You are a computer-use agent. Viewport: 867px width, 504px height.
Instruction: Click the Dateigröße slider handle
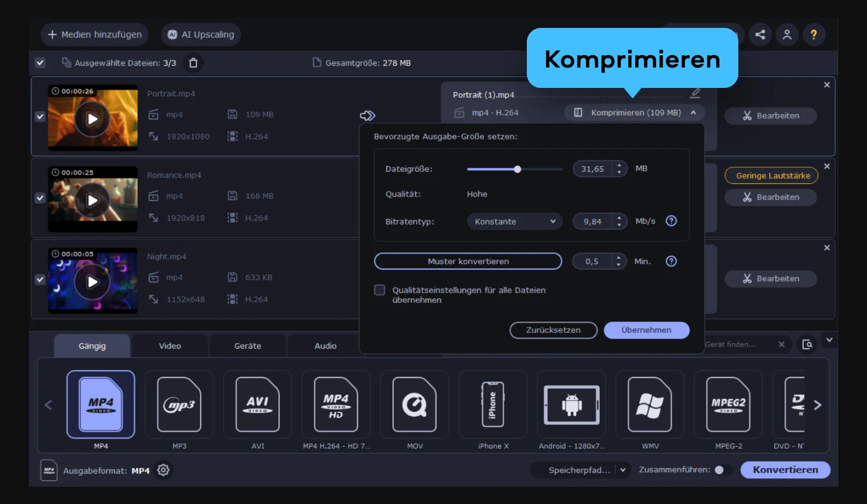point(517,169)
